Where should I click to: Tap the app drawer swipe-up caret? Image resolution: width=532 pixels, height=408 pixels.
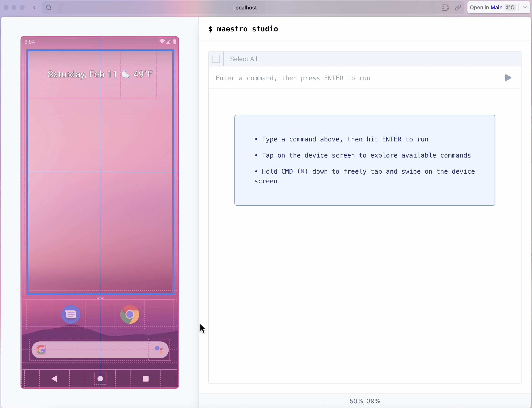[x=100, y=298]
